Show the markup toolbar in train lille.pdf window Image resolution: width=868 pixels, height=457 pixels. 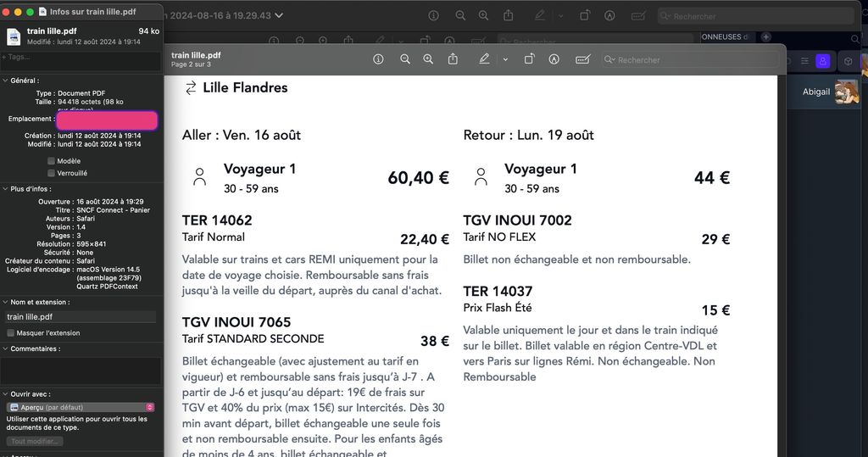(x=554, y=59)
